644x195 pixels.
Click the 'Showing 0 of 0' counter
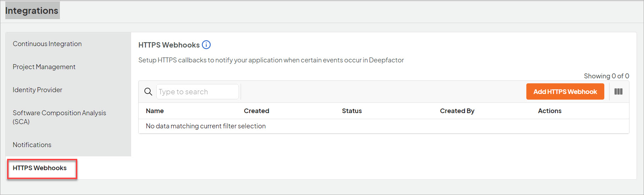click(x=606, y=76)
